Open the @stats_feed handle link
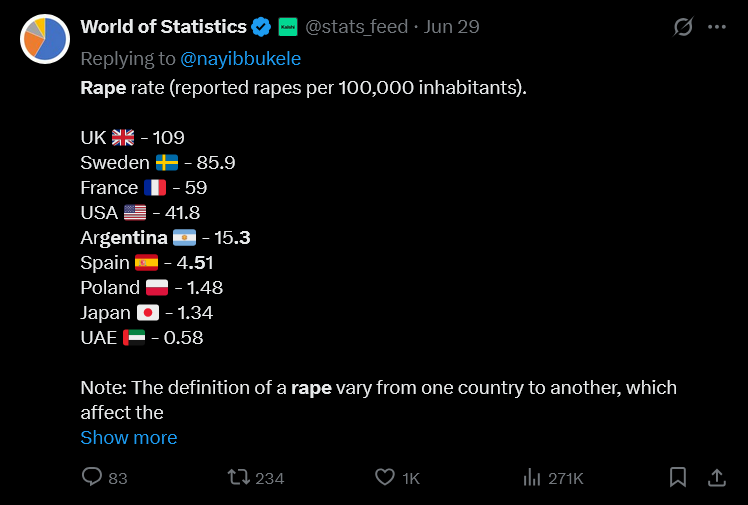748x505 pixels. tap(356, 27)
